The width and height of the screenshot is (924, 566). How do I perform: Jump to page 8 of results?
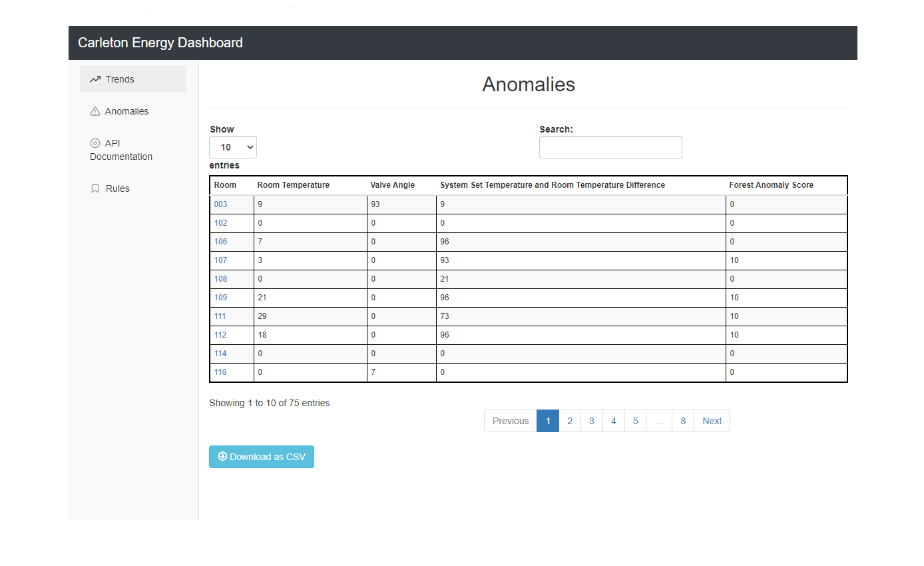(x=683, y=421)
